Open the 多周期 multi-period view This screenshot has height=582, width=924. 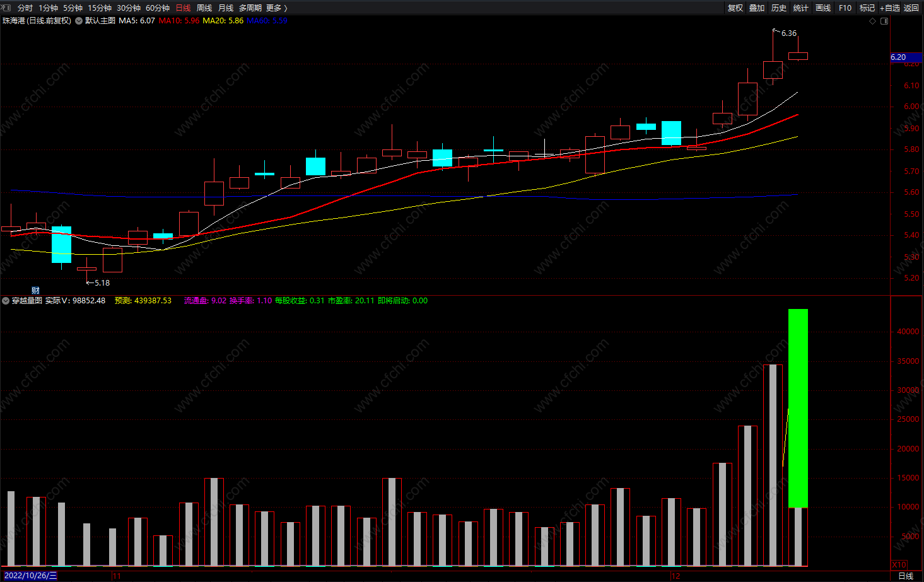(250, 8)
